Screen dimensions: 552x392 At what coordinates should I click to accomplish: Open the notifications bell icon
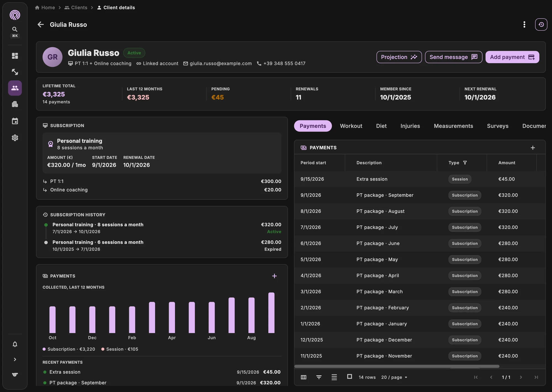point(15,344)
